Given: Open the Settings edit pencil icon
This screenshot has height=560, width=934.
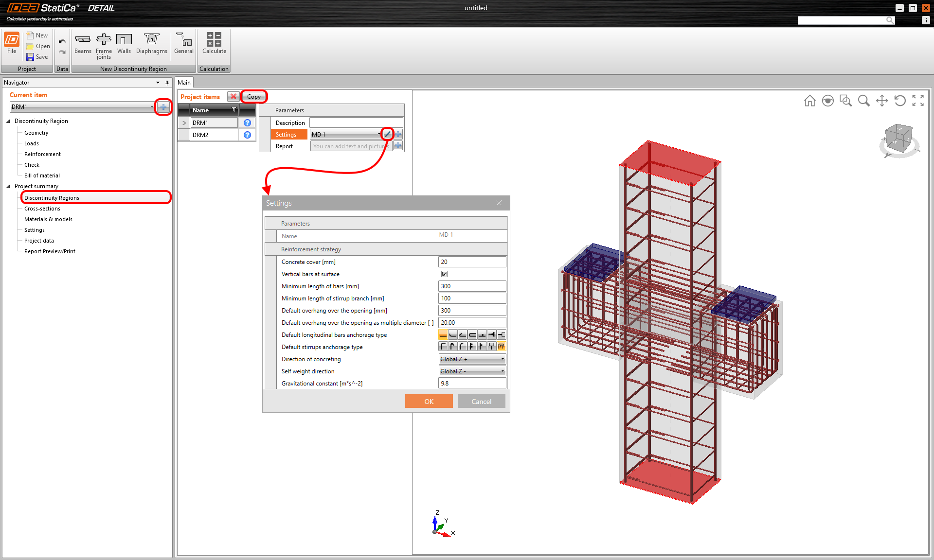Looking at the screenshot, I should pyautogui.click(x=387, y=134).
